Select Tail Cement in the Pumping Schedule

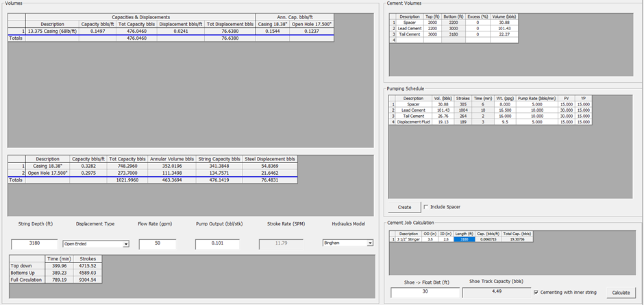413,116
